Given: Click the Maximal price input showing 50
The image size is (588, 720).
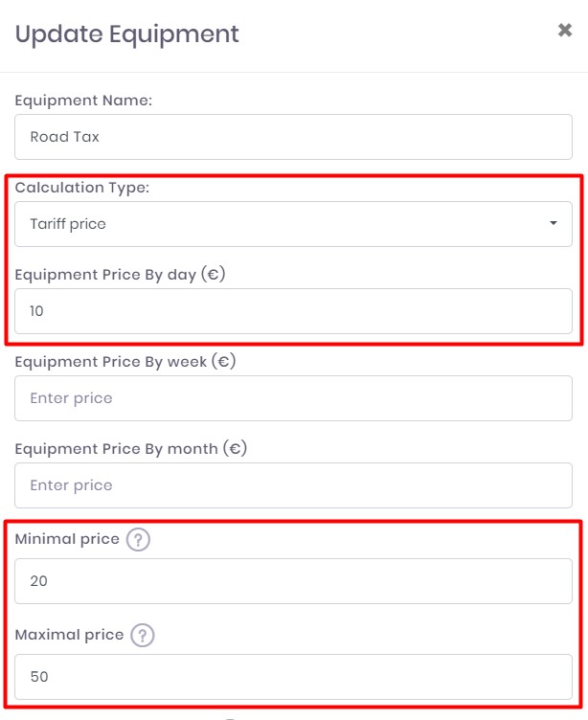Looking at the screenshot, I should point(293,677).
